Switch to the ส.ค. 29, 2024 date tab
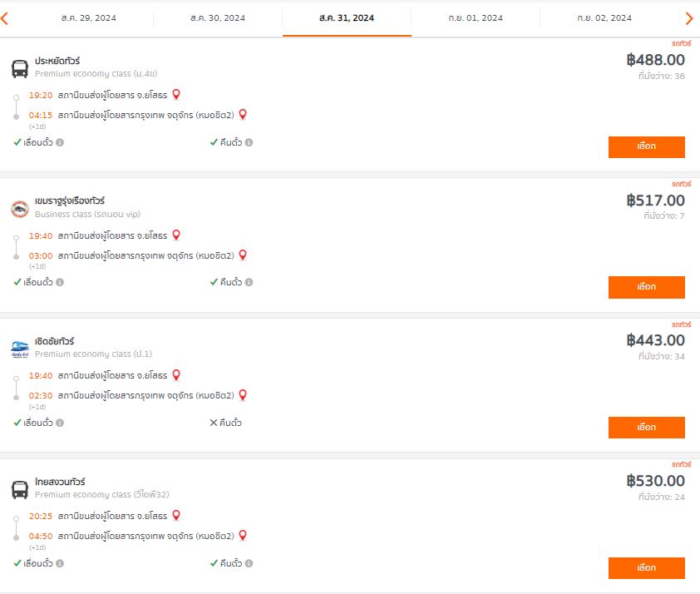This screenshot has height=594, width=700. 88,18
